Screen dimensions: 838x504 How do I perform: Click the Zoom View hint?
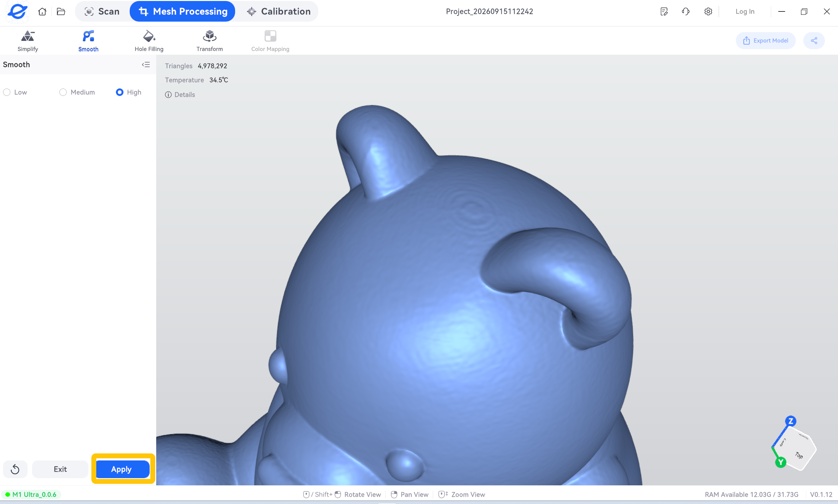tap(462, 495)
